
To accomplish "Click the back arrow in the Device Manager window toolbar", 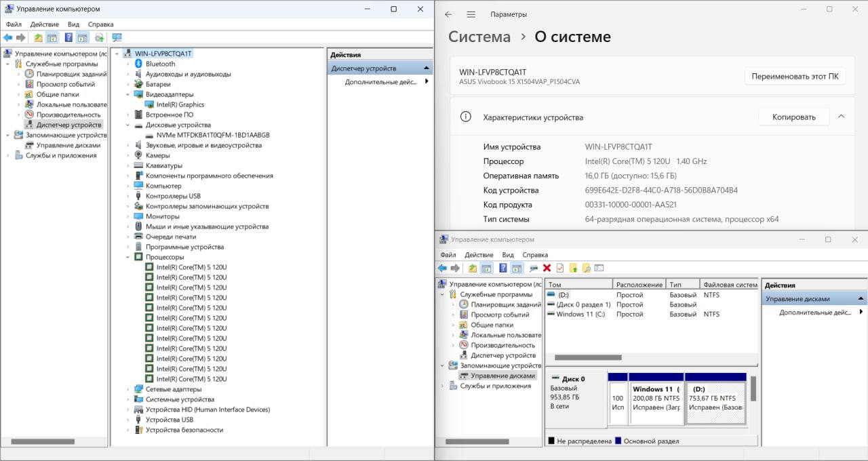I will click(8, 38).
